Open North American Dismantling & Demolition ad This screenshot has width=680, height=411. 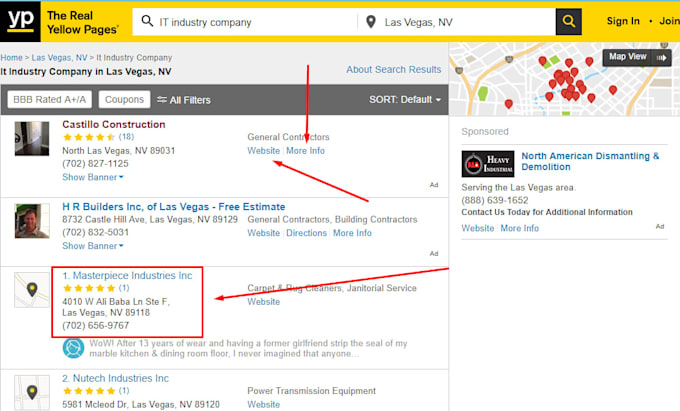590,161
